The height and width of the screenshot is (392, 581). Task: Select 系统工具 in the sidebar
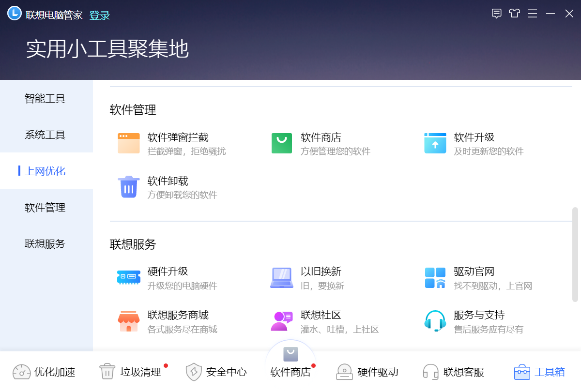pyautogui.click(x=46, y=135)
